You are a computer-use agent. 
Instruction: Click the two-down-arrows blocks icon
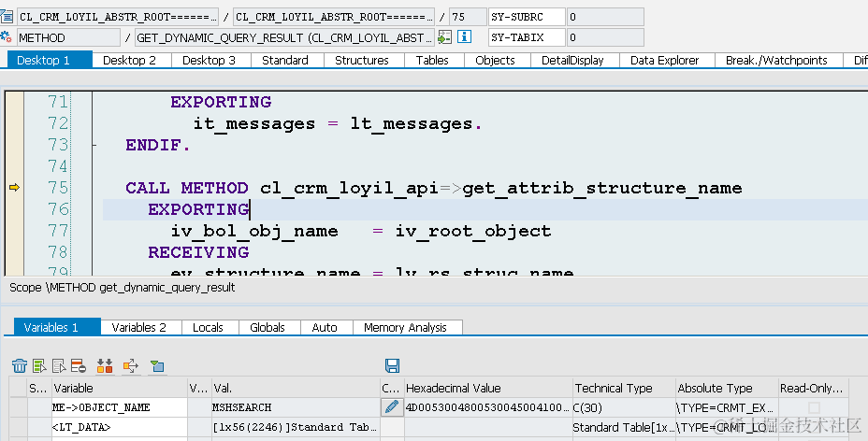coord(105,366)
